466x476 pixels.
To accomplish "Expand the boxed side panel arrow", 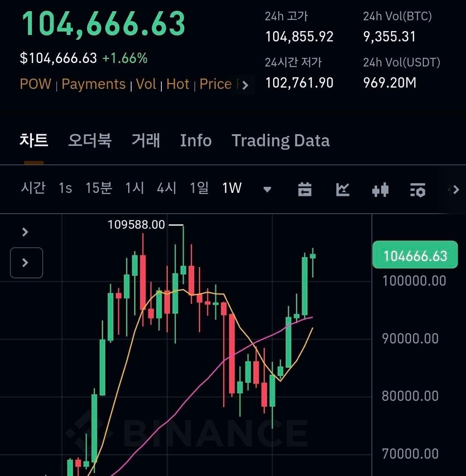I will tap(26, 262).
